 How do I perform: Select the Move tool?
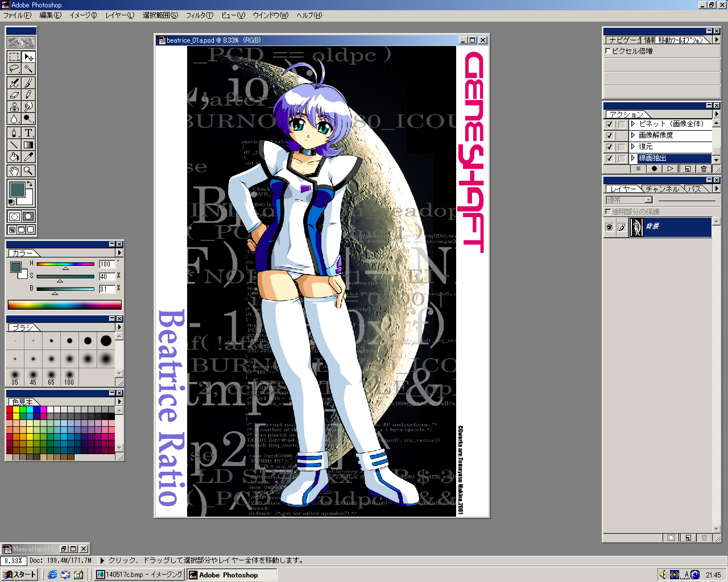pos(28,57)
